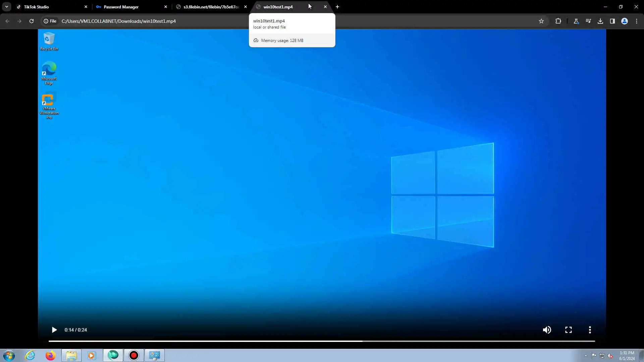Viewport: 644px width, 362px height.
Task: Bookmark this page with star icon
Action: 541,21
